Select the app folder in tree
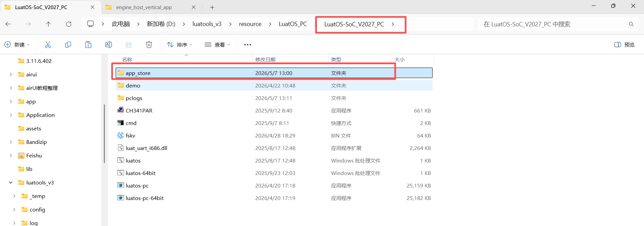Screen dimensions: 644x226 point(31,101)
